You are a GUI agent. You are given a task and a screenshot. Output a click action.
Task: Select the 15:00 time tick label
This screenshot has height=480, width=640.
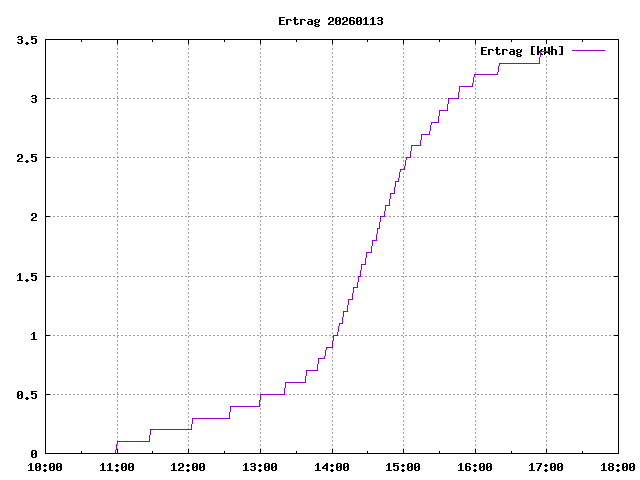(403, 467)
